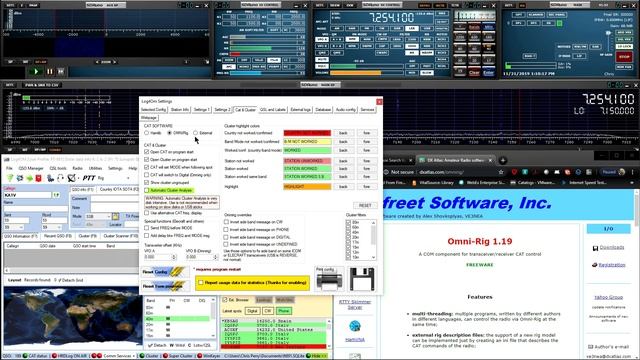Click the green play button in SDRuno window
This screenshot has width=640, height=360.
(x=36, y=72)
